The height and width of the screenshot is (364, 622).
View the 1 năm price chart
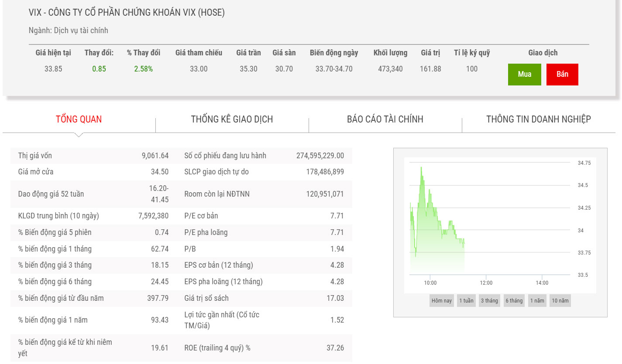[x=537, y=300]
